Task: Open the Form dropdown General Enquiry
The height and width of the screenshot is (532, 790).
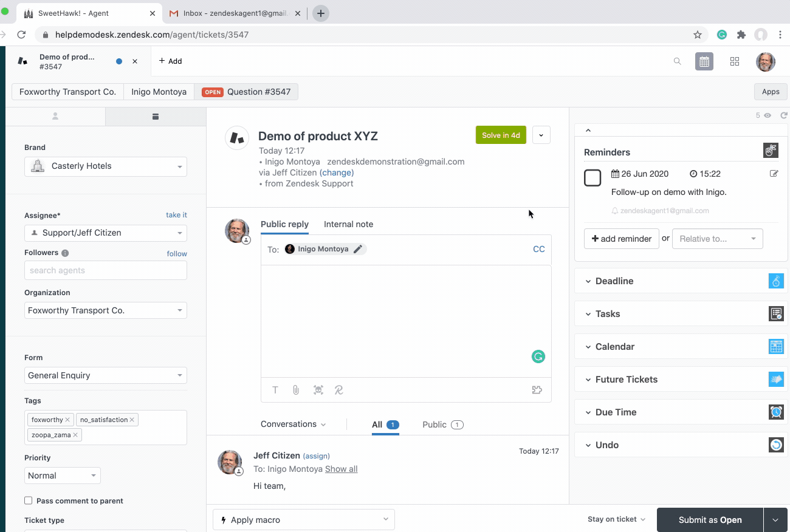Action: click(106, 375)
